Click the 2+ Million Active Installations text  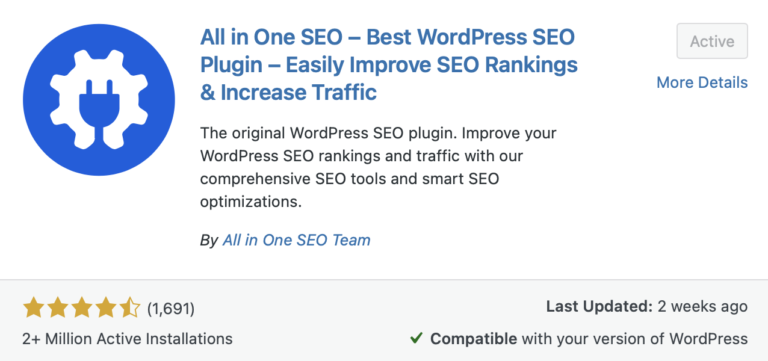(127, 338)
